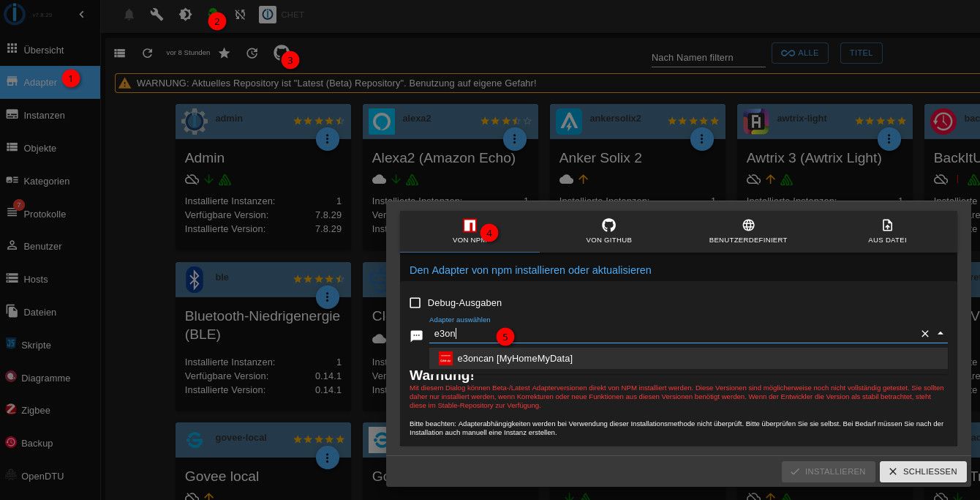
Task: Open Skripte in the sidebar
Action: coord(50,345)
